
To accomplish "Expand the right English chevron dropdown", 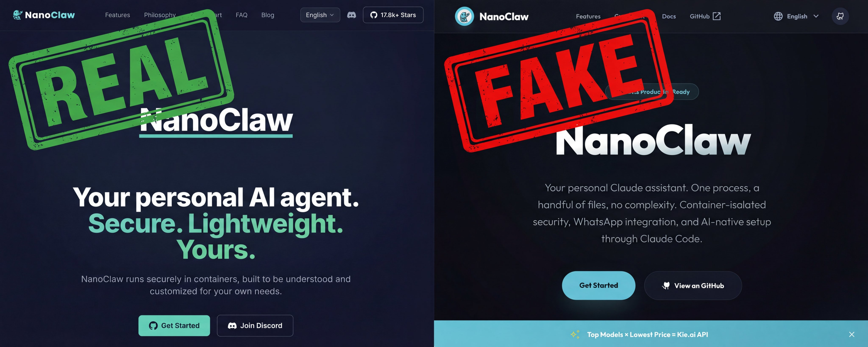I will (816, 16).
